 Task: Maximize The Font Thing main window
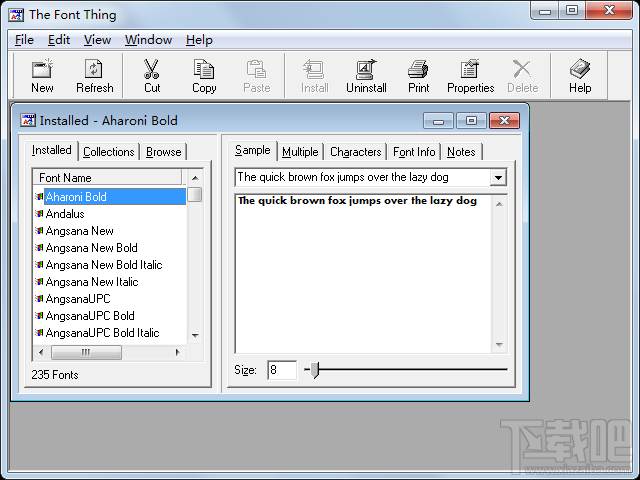click(572, 11)
